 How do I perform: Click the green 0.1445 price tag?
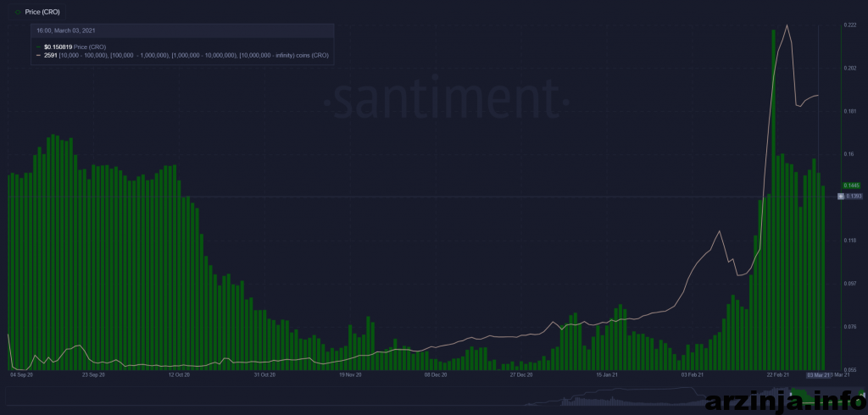(851, 185)
